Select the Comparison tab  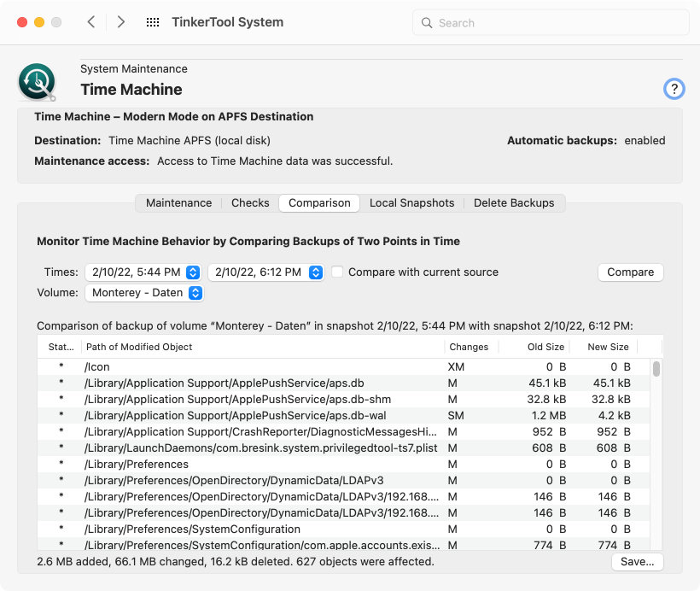click(319, 202)
